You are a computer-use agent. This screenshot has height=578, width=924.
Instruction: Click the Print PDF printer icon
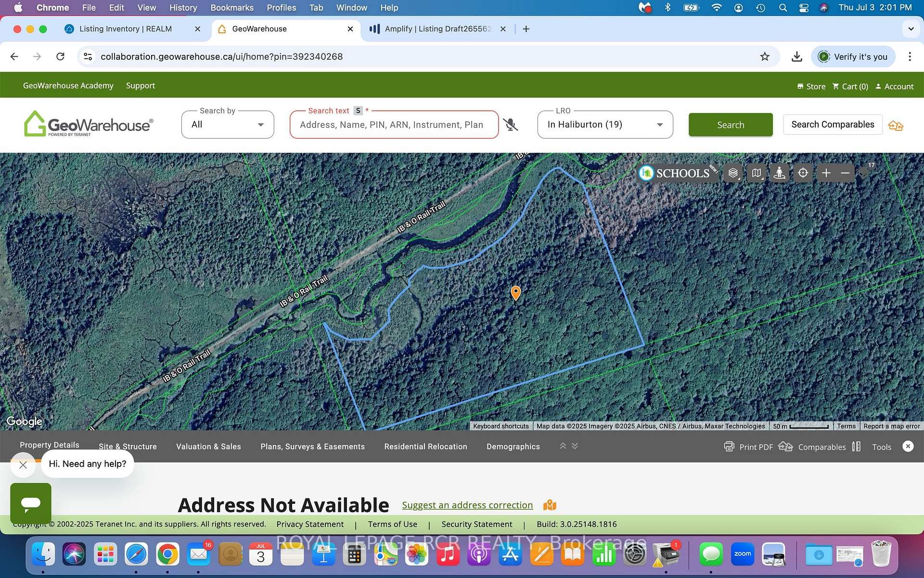(x=729, y=447)
